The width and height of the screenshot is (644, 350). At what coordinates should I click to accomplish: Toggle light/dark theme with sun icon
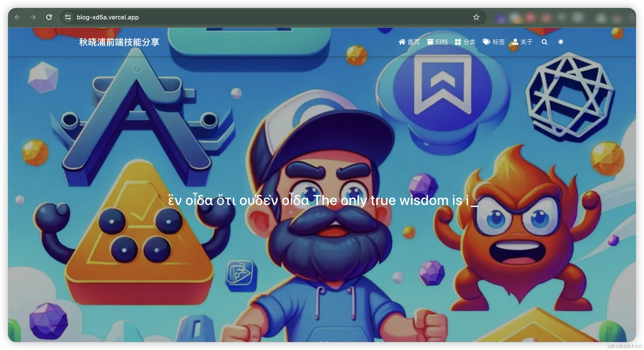pyautogui.click(x=561, y=42)
